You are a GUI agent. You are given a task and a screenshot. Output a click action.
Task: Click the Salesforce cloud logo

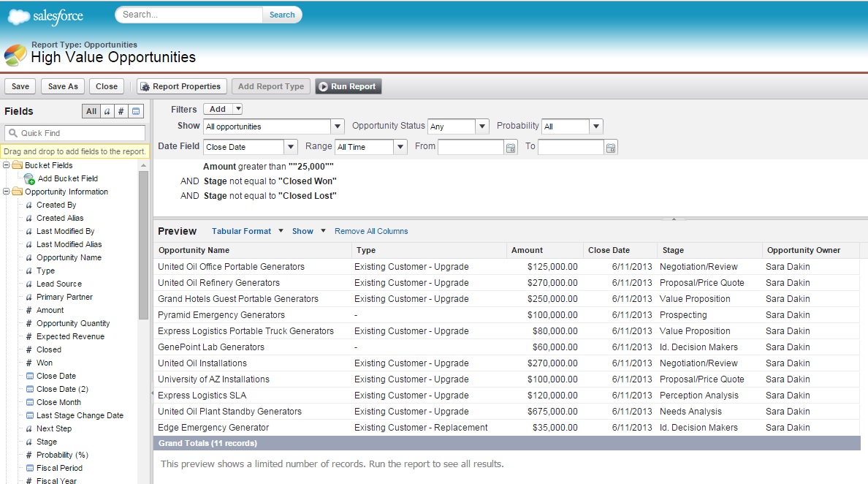point(45,16)
